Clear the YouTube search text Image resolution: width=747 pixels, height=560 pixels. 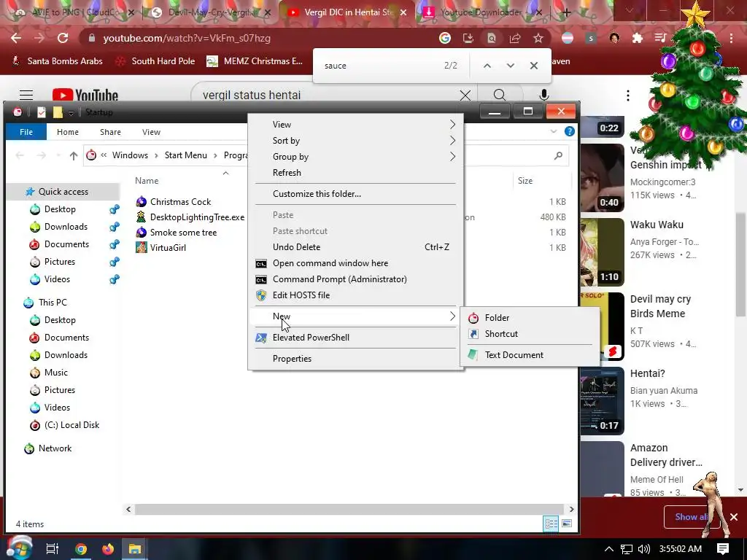pyautogui.click(x=465, y=96)
